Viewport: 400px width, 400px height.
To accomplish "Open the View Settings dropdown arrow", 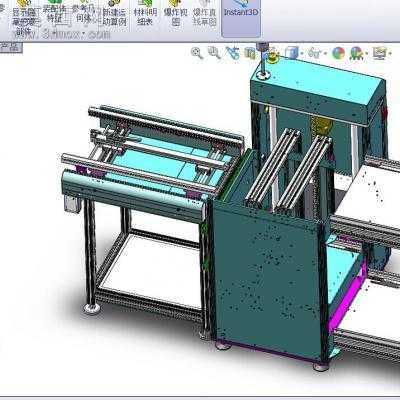I will click(x=390, y=53).
